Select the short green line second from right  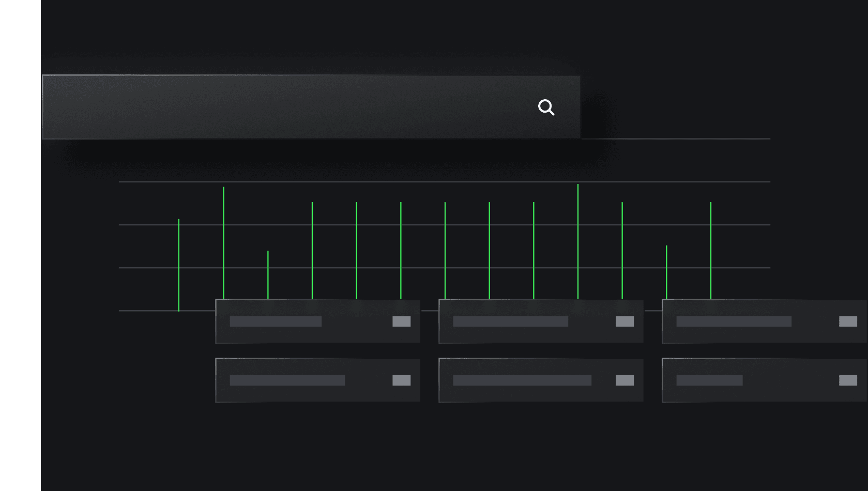(666, 272)
